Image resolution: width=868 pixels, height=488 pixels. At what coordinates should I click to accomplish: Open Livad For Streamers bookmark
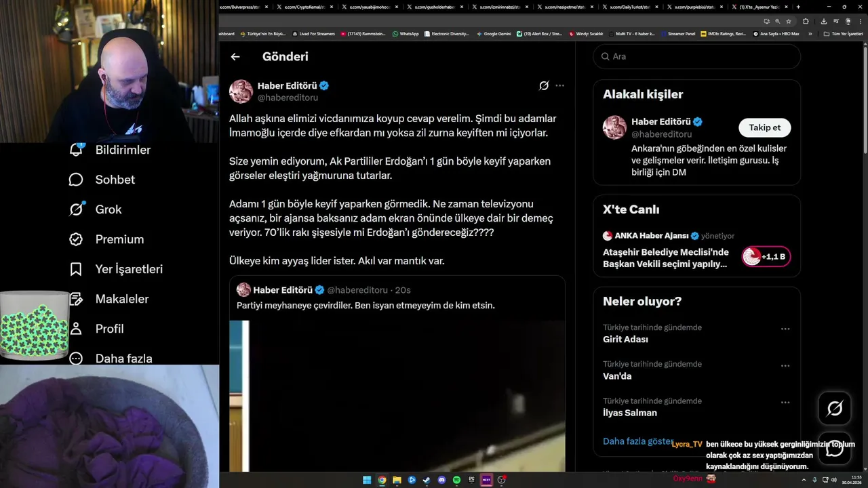click(313, 34)
